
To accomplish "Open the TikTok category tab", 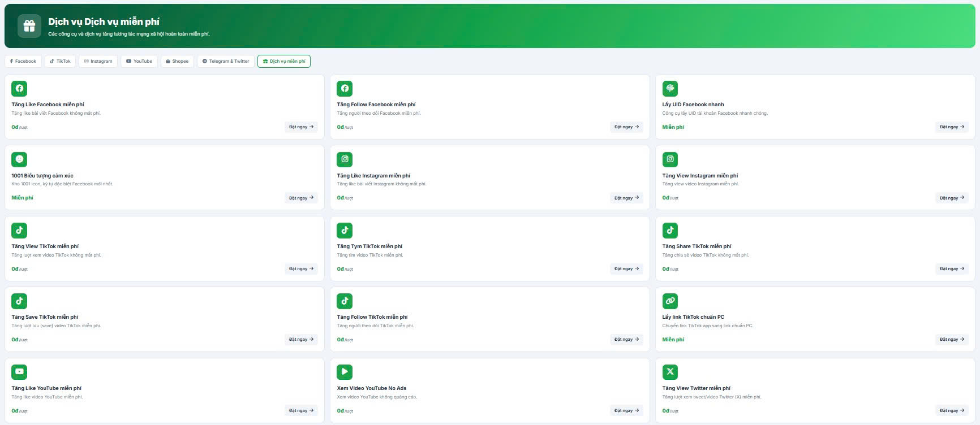I will pos(60,61).
